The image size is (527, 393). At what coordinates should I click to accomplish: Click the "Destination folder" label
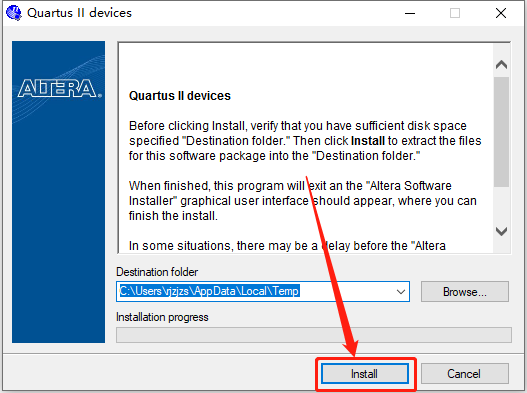coord(157,272)
